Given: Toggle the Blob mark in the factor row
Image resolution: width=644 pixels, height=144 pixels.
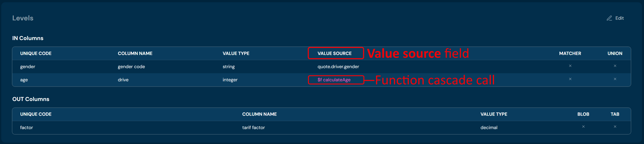Looking at the screenshot, I should click(x=583, y=127).
